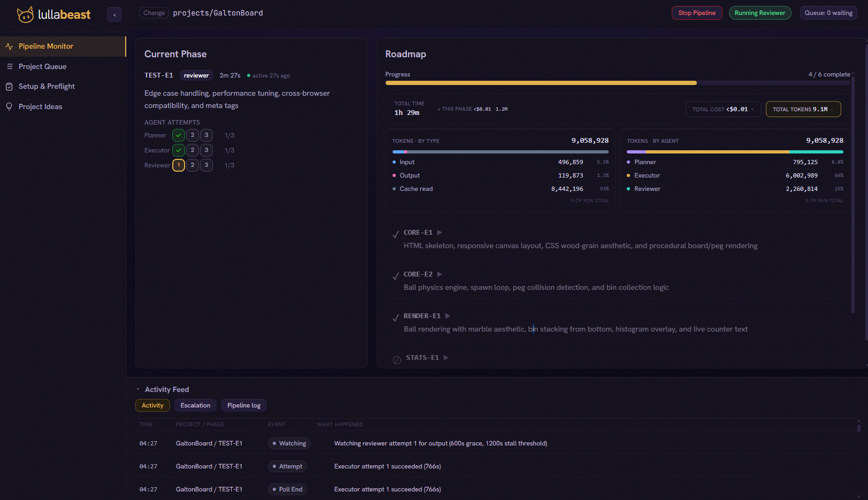Open the Pipeline Monitor page

[63, 47]
